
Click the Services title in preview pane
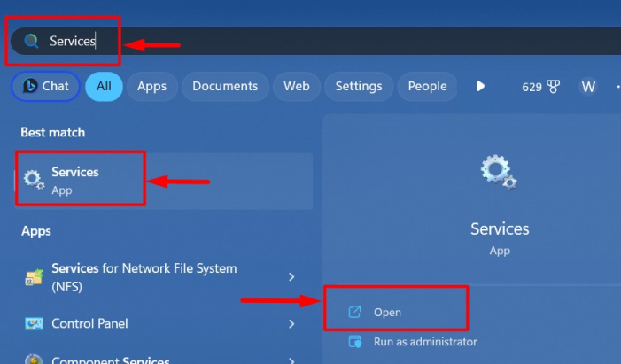pyautogui.click(x=500, y=228)
